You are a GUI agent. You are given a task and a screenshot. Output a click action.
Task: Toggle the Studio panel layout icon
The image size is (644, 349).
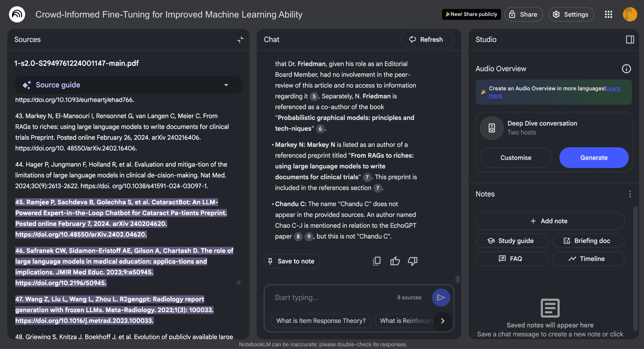630,40
